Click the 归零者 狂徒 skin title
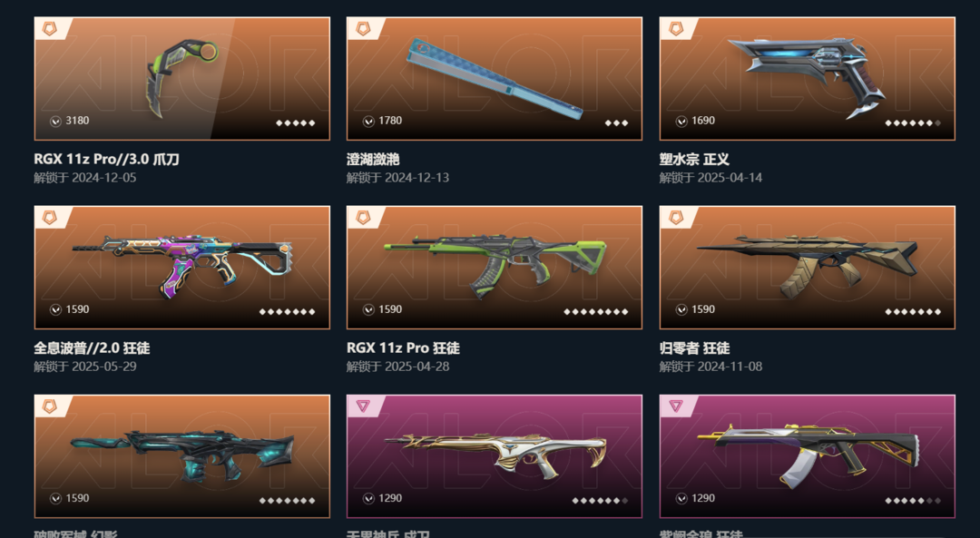Viewport: 980px width, 538px height. [x=694, y=348]
